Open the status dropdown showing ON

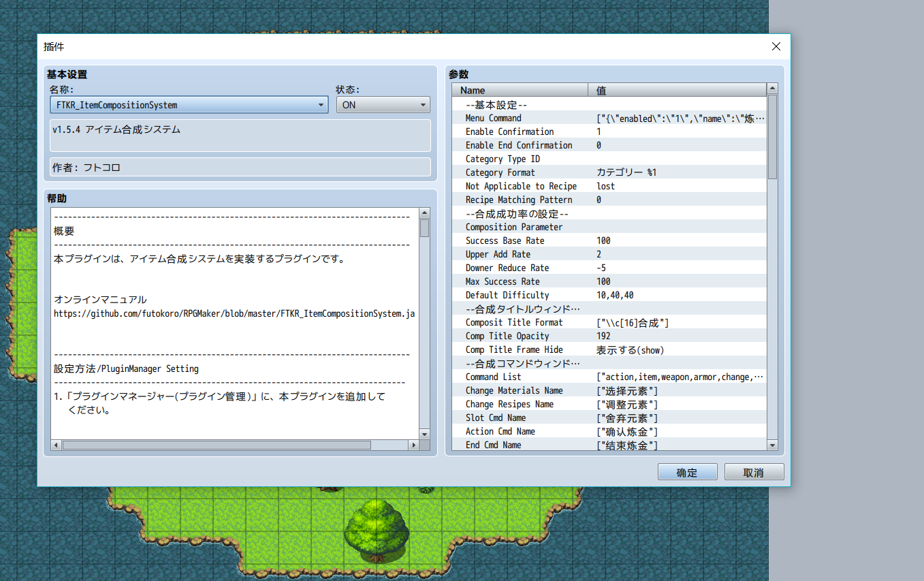click(x=383, y=105)
